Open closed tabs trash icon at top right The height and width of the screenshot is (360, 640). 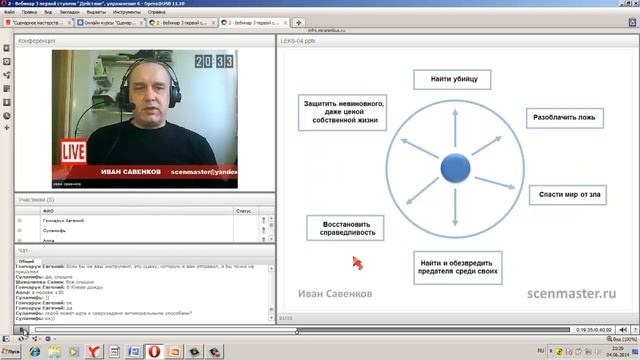[x=632, y=23]
